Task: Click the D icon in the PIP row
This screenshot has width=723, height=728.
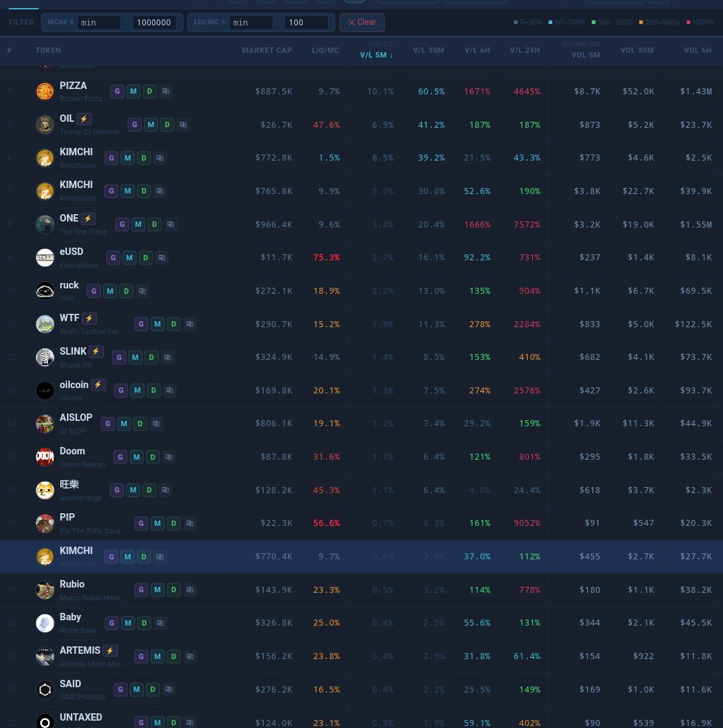Action: point(173,523)
